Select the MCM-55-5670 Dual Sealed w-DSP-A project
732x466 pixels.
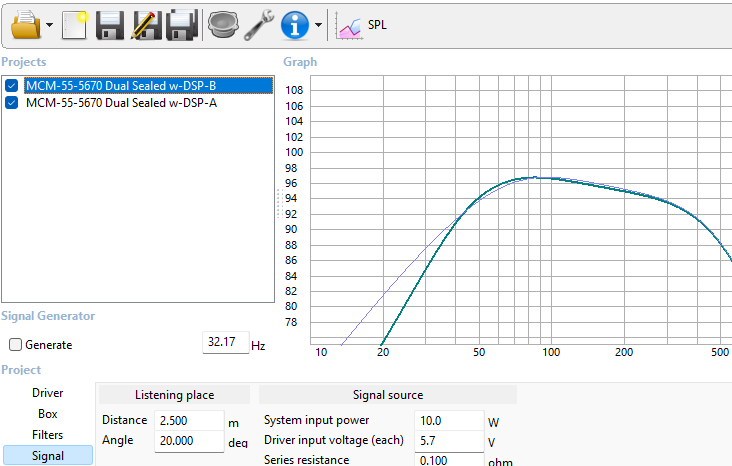click(x=121, y=103)
